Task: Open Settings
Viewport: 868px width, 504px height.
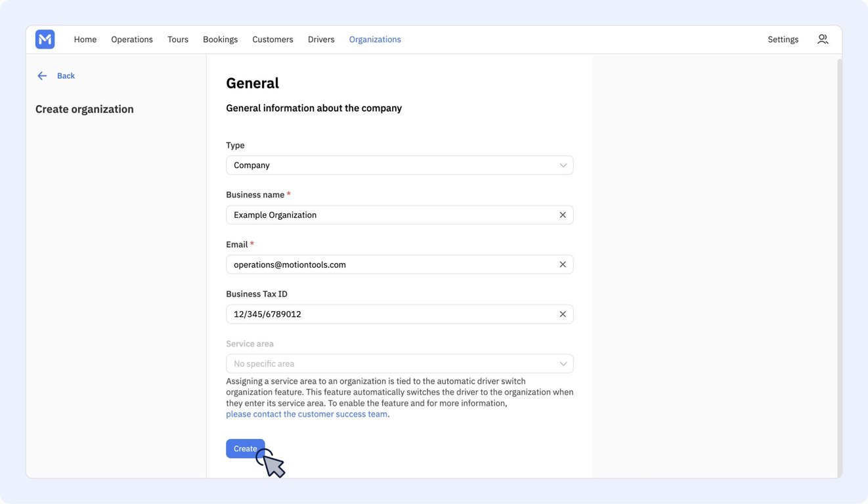Action: point(783,39)
